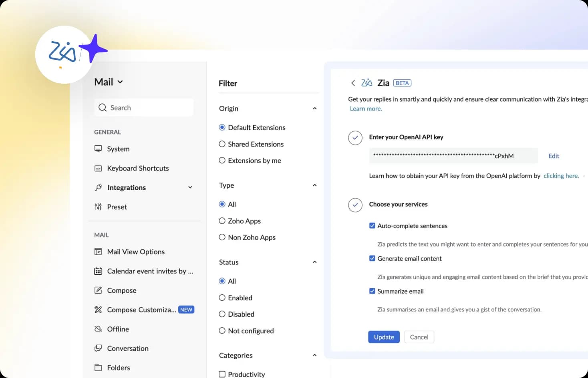Viewport: 588px width, 378px height.
Task: Uncheck Auto-complete sentences
Action: pos(372,225)
